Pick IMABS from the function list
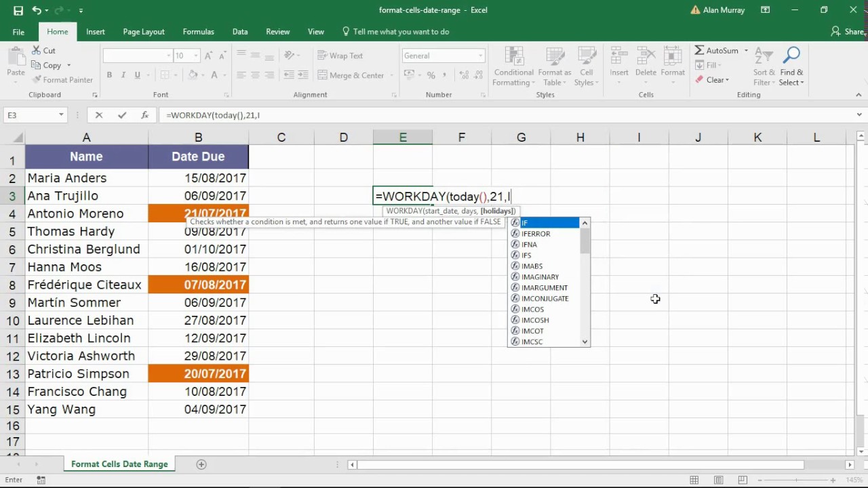868x488 pixels. (544, 266)
